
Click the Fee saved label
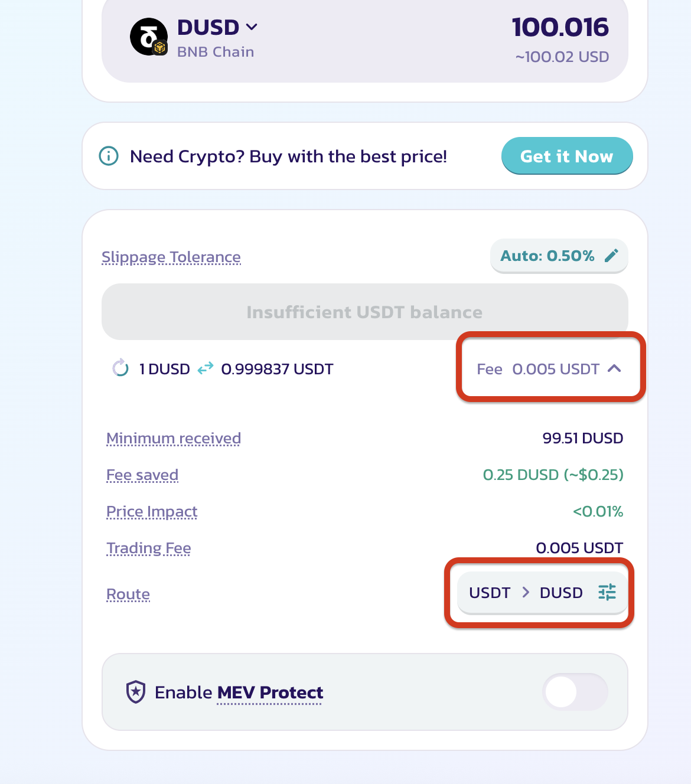point(142,475)
